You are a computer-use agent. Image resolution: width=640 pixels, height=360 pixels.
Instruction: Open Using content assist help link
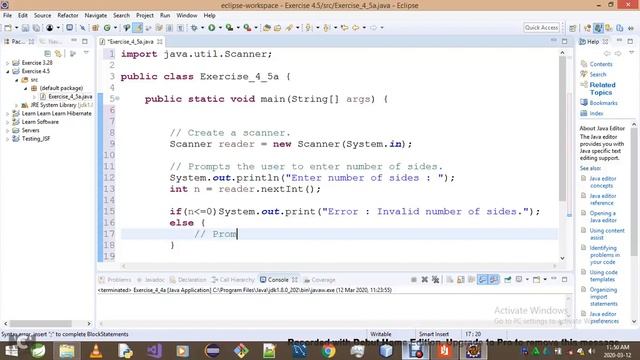[607, 234]
